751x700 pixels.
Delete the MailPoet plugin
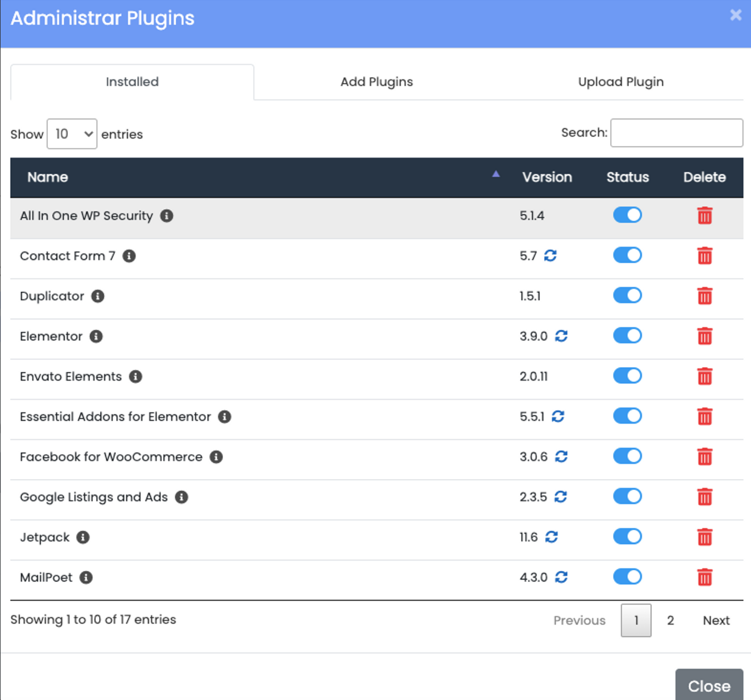tap(705, 578)
